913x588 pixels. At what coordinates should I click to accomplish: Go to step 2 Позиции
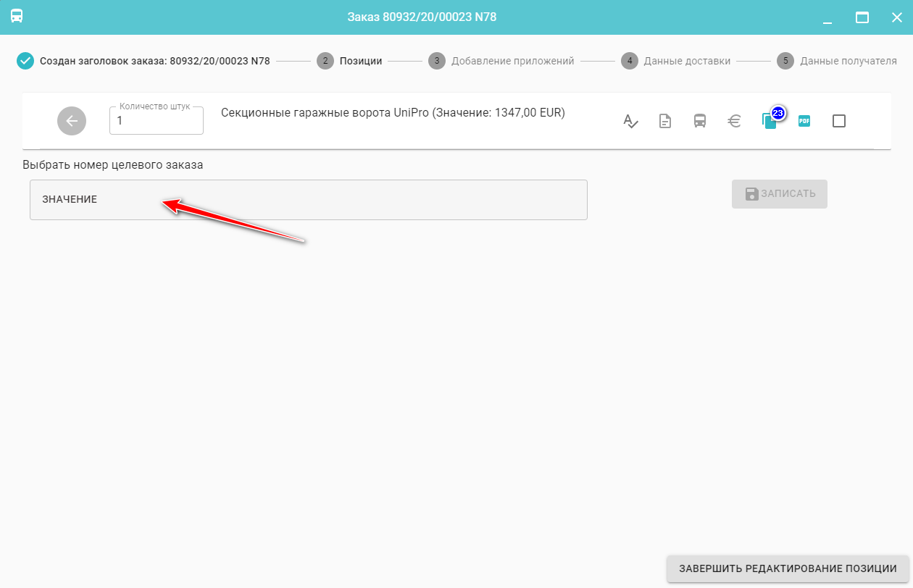pos(350,61)
